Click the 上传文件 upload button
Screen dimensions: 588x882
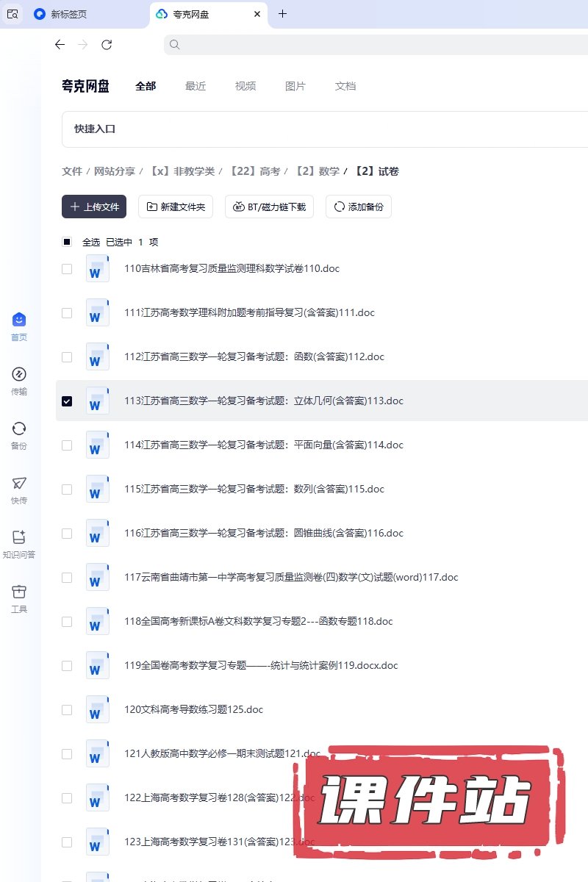94,207
